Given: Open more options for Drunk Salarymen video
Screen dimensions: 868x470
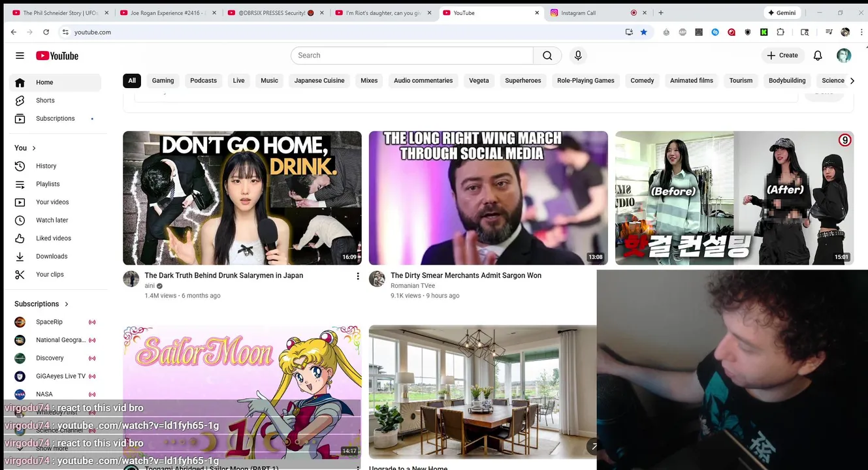Looking at the screenshot, I should 357,277.
